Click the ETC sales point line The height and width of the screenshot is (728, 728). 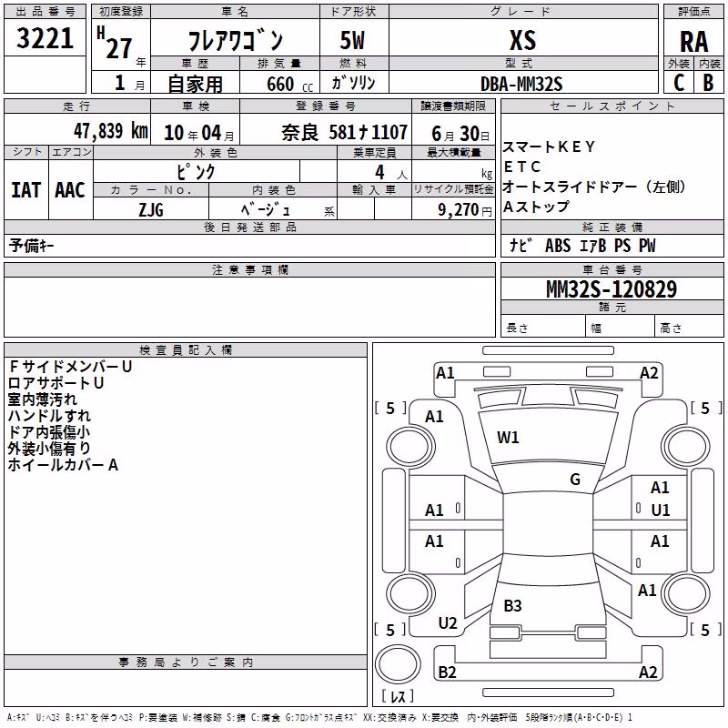[x=522, y=167]
